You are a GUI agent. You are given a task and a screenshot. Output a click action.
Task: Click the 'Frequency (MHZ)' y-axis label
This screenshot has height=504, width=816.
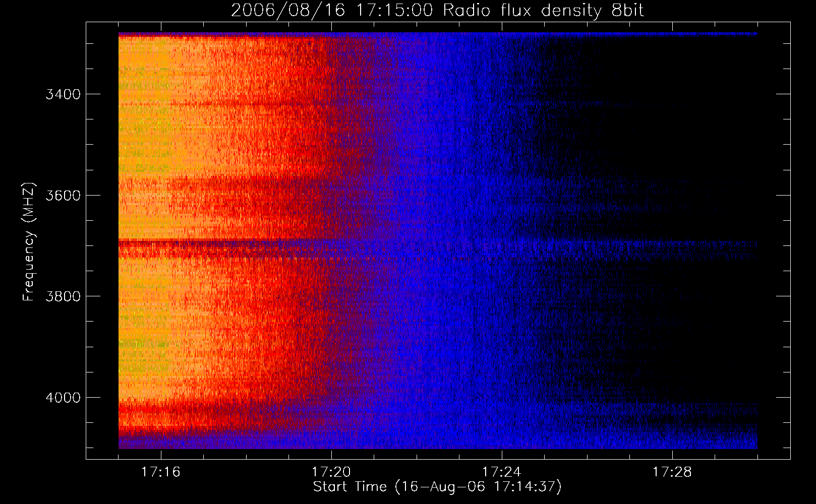pos(29,242)
